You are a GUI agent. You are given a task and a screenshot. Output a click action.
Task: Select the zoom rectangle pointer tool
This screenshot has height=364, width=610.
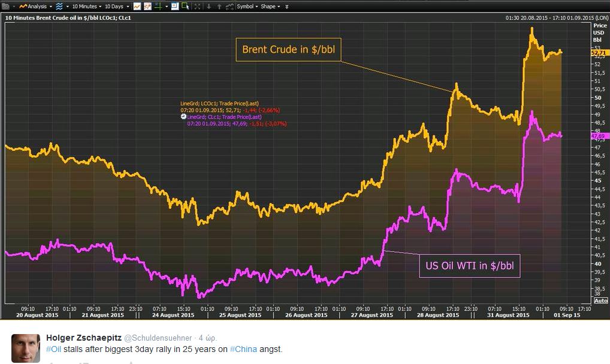(x=185, y=6)
